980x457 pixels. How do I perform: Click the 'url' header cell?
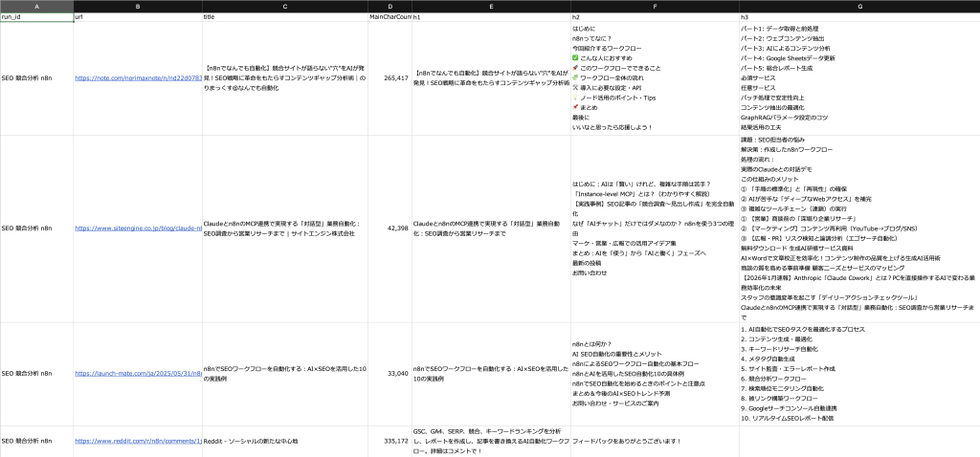[x=138, y=17]
